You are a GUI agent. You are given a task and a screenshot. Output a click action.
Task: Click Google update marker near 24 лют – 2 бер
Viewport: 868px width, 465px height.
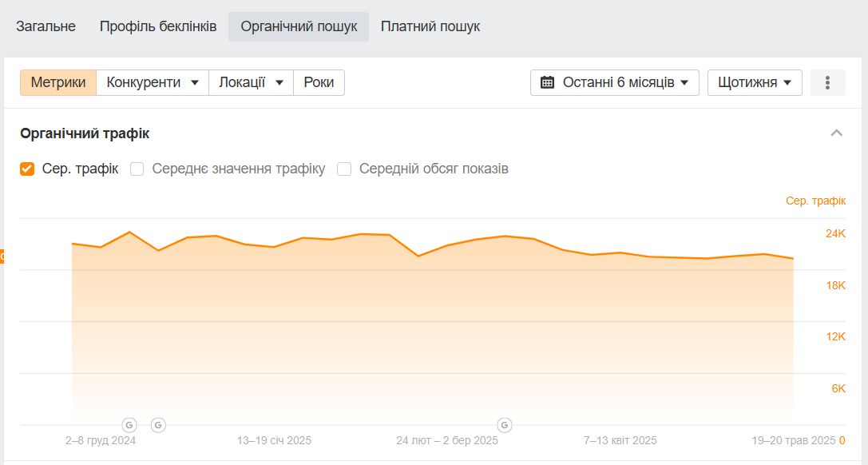tap(505, 424)
